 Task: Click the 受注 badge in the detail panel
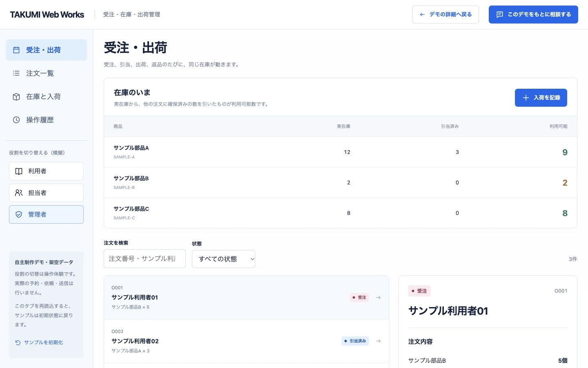(419, 291)
